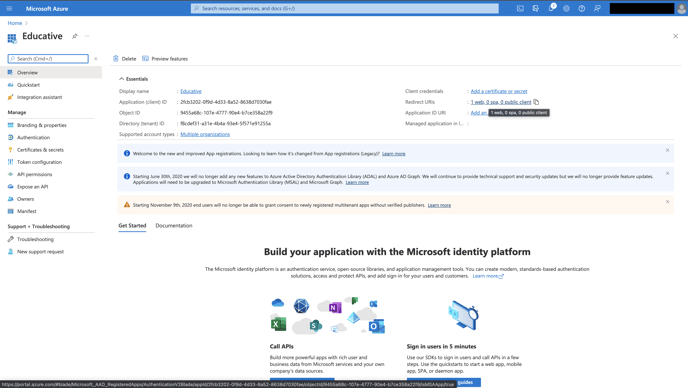Click the Quickstart icon in sidebar
688x388 pixels.
click(x=11, y=85)
